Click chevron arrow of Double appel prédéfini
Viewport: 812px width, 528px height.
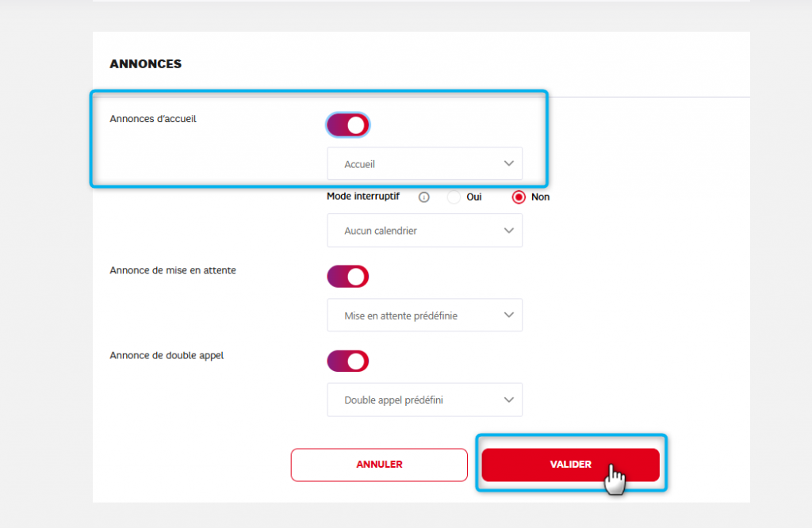pos(509,400)
